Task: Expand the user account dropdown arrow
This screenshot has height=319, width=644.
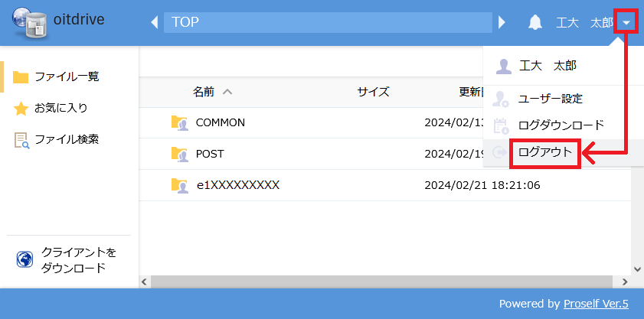Action: 626,22
